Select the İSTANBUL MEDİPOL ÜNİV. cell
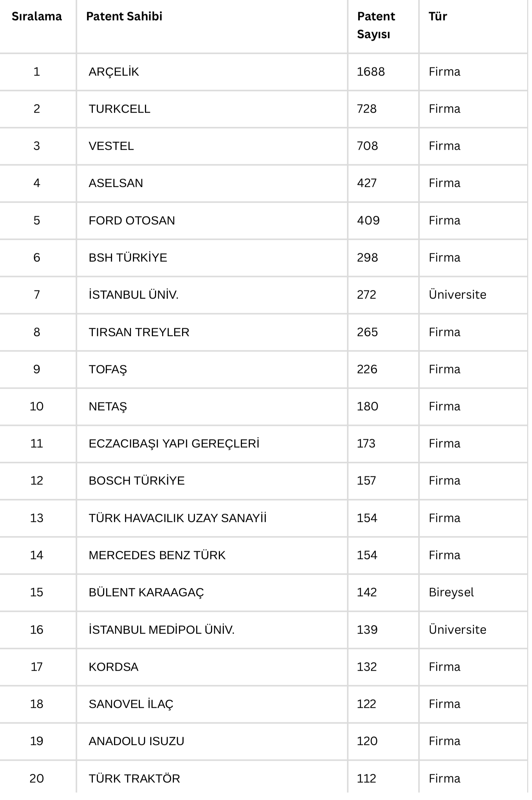This screenshot has height=800, width=532. (x=162, y=630)
